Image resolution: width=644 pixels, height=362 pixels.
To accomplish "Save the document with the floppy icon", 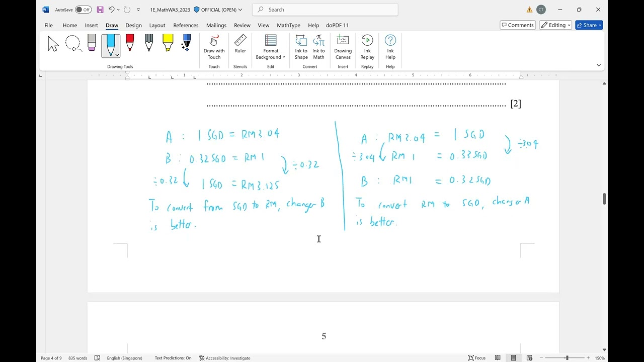I will click(100, 10).
